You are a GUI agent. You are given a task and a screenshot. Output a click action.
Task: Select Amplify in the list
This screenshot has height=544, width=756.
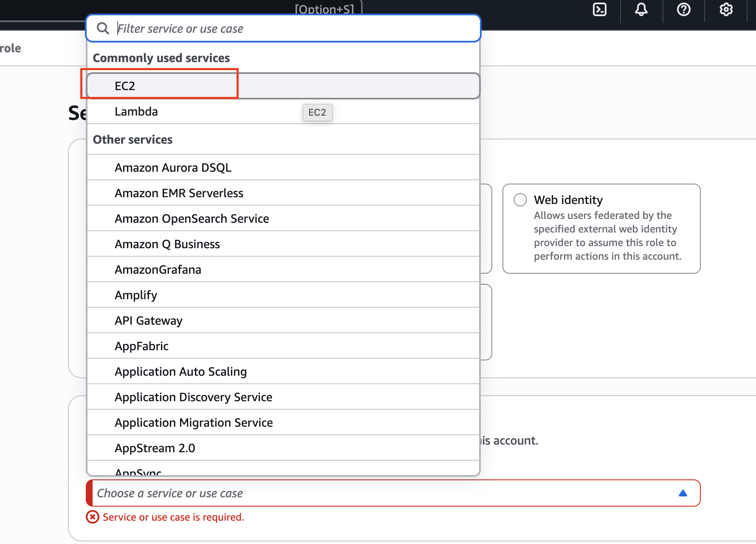pos(283,295)
